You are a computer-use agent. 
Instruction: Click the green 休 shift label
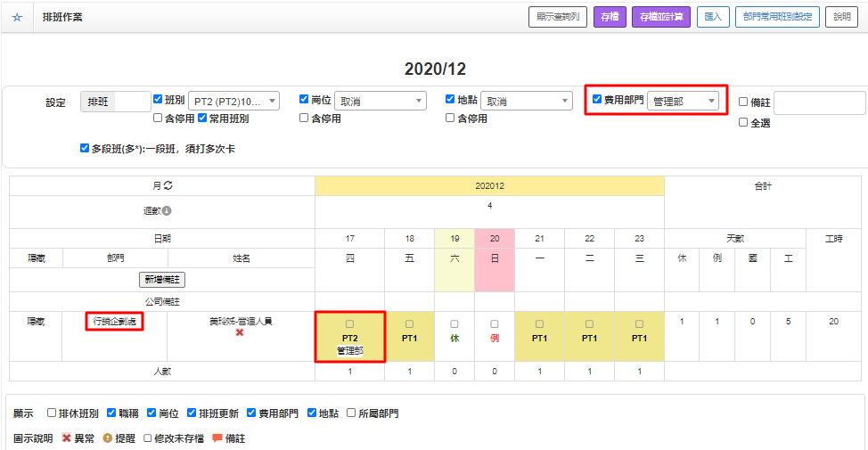pos(454,339)
